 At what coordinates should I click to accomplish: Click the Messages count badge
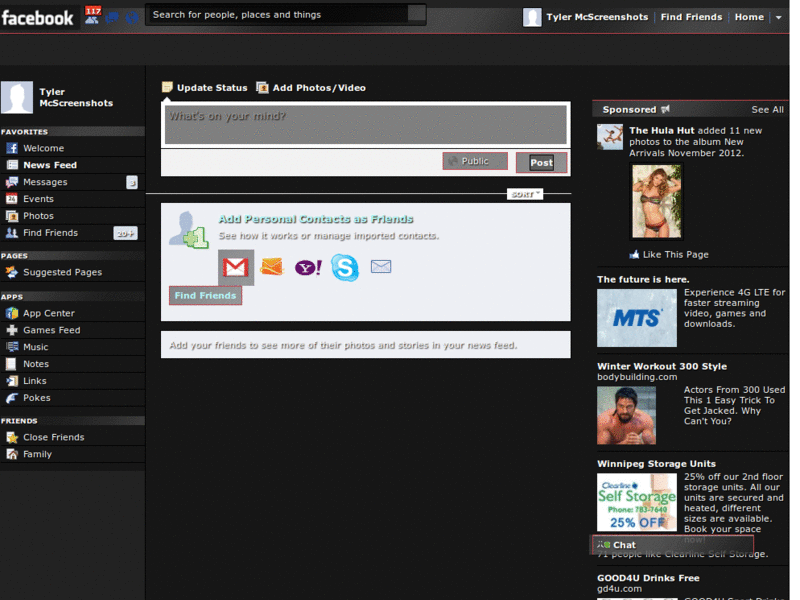(132, 182)
